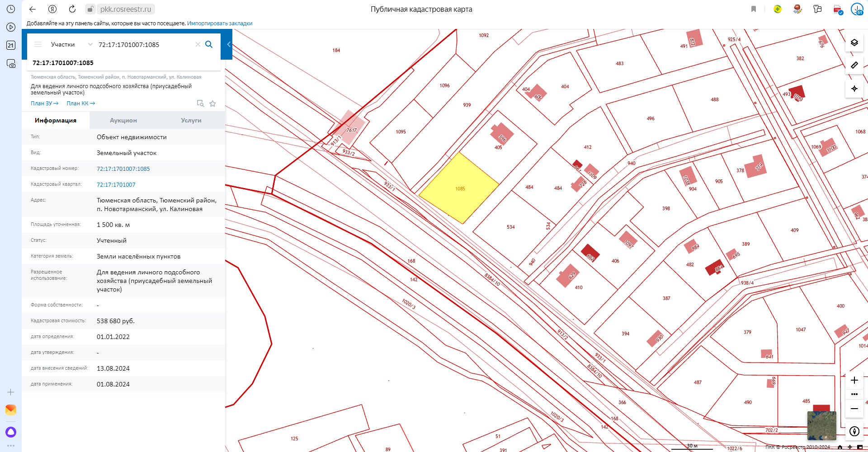Viewport: 868px width, 452px height.
Task: Go back with browser back arrow
Action: (x=33, y=9)
